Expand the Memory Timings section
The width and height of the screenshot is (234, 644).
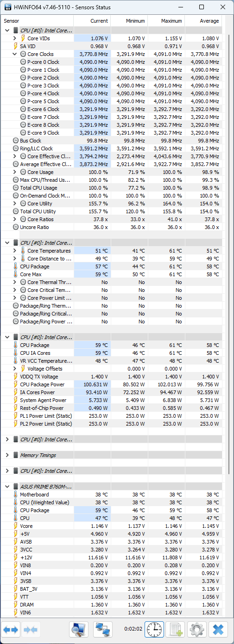click(7, 455)
